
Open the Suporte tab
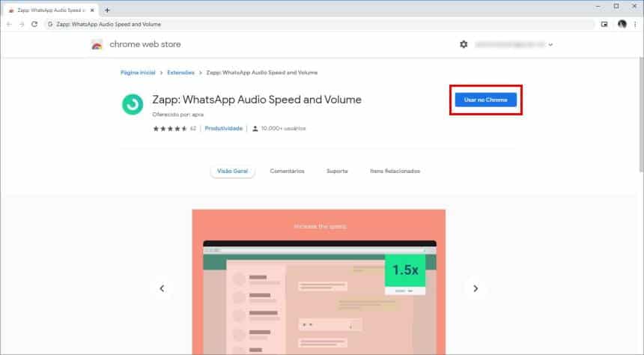click(x=337, y=171)
